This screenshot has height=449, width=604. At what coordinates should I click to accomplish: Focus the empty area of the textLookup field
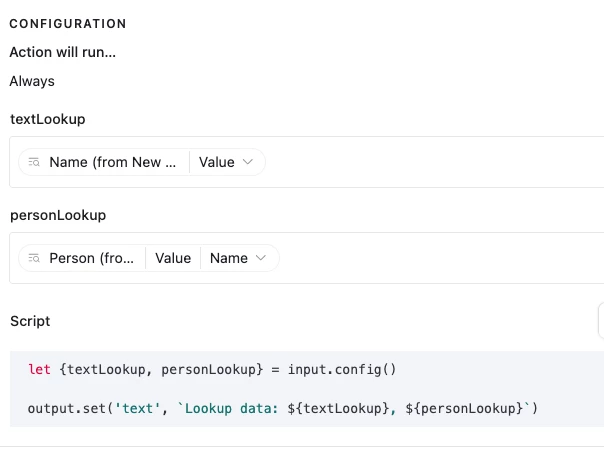pos(430,162)
